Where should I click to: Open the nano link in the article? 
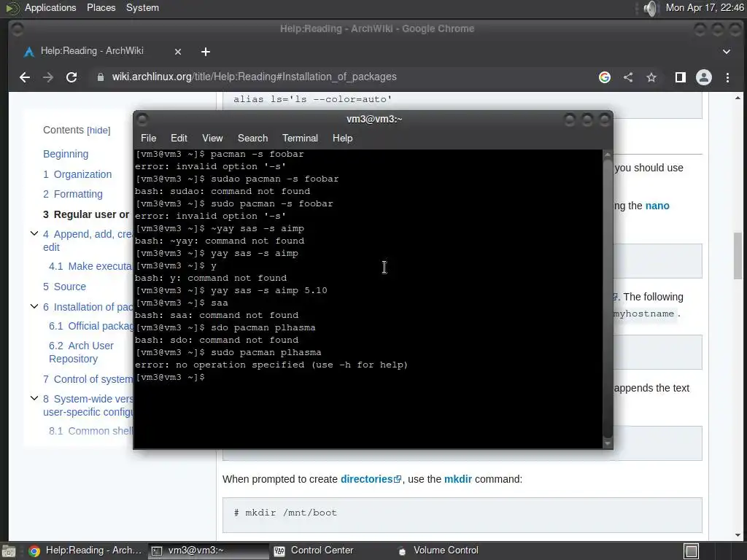(657, 206)
